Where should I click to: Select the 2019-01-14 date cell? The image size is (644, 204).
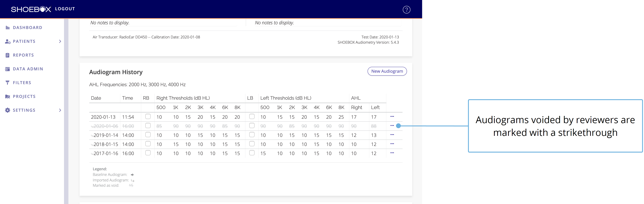[106, 135]
